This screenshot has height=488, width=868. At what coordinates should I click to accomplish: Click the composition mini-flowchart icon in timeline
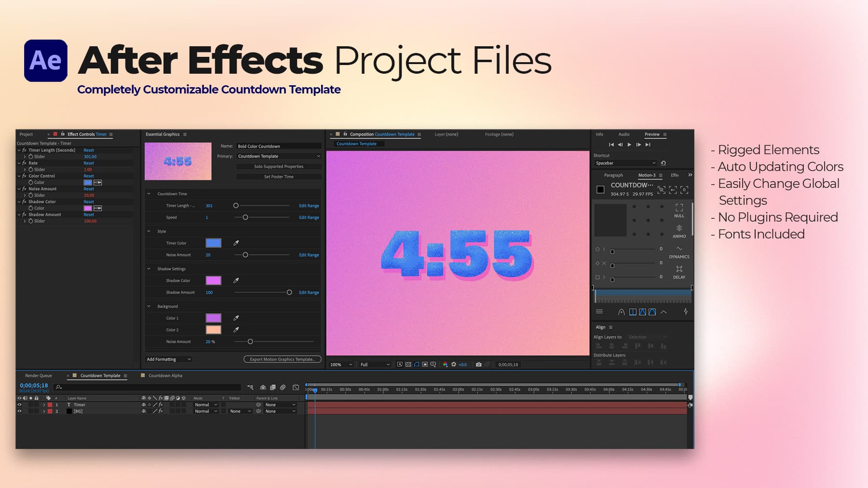pyautogui.click(x=250, y=387)
